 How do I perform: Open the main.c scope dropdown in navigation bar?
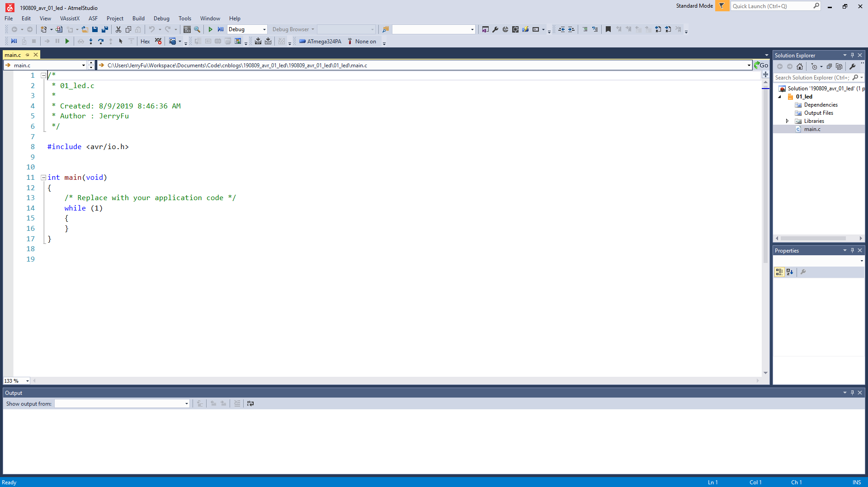tap(83, 66)
